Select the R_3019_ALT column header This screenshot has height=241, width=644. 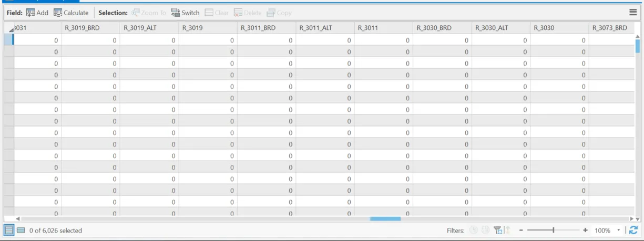click(149, 28)
